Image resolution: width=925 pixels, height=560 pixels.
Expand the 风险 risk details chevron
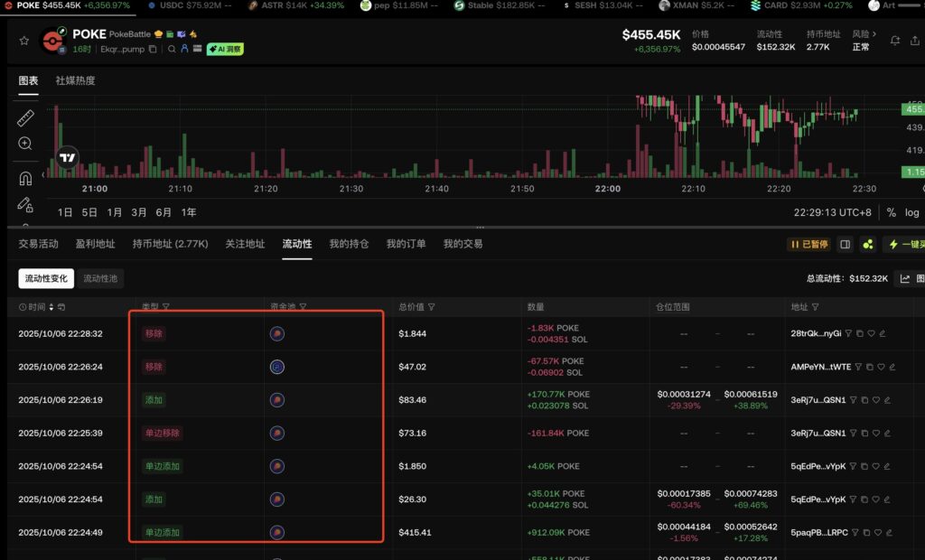click(874, 34)
